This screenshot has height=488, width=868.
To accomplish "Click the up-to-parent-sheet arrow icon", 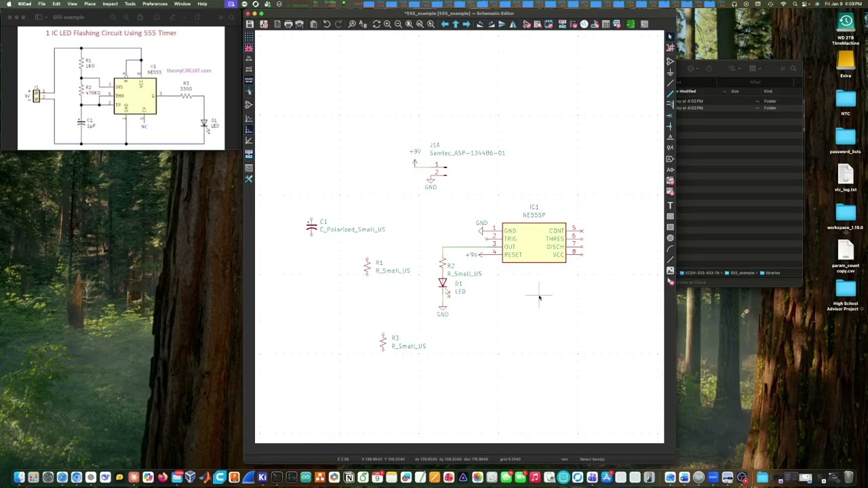I will coord(456,24).
